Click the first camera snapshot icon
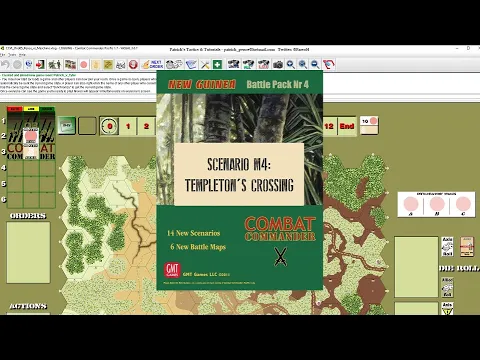This screenshot has height=360, width=480. click(234, 64)
